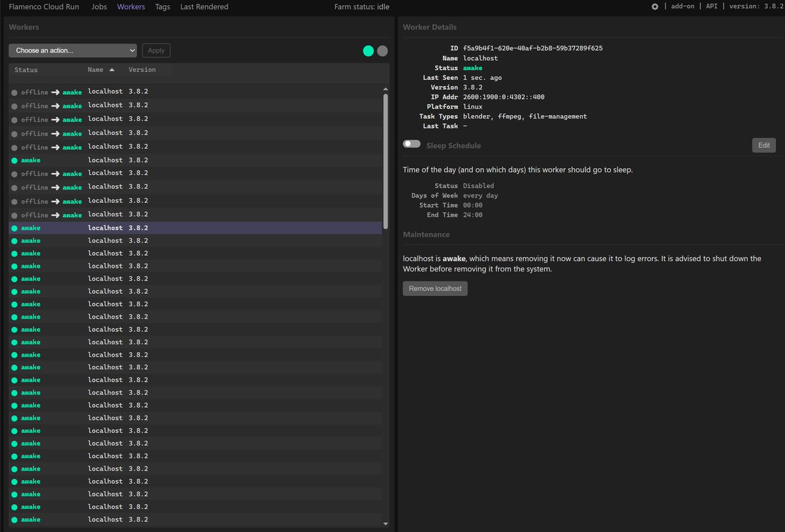The height and width of the screenshot is (532, 785).
Task: Click the worker list scrollbar down arrow
Action: [x=385, y=523]
